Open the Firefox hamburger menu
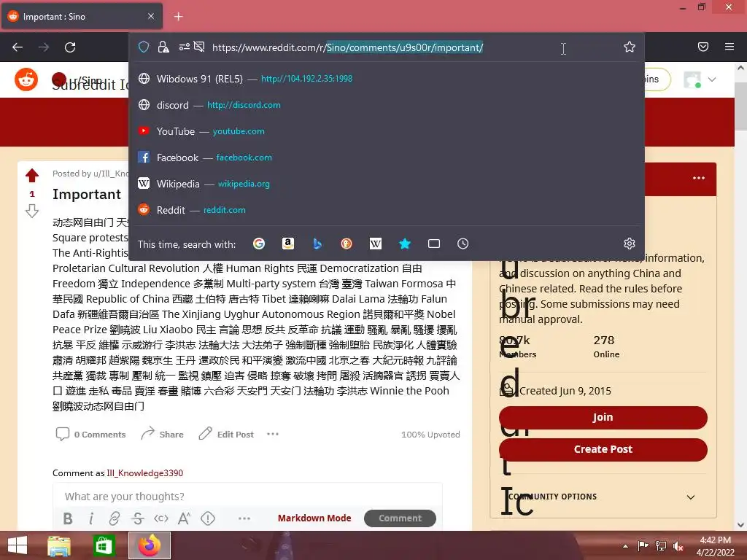 pyautogui.click(x=729, y=47)
